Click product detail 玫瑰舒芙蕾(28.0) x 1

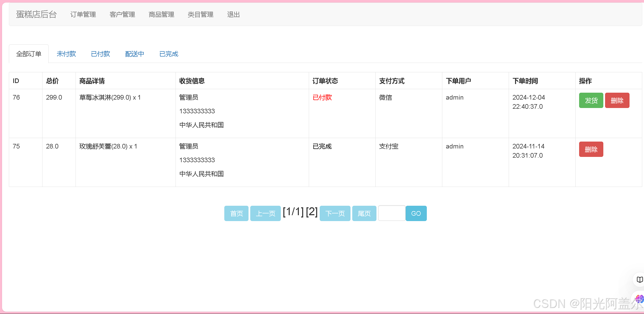pos(108,146)
